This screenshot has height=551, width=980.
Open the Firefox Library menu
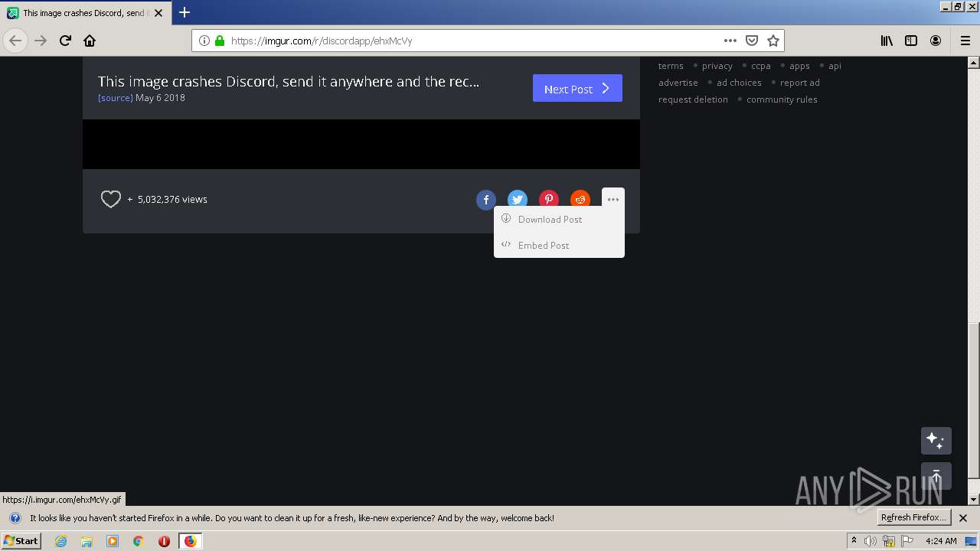[887, 41]
